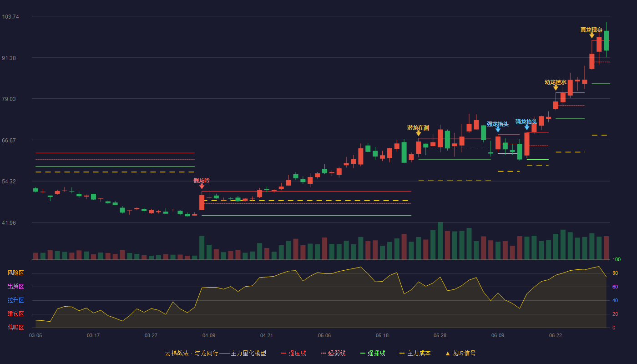Click the 06-09 date label

pyautogui.click(x=498, y=335)
